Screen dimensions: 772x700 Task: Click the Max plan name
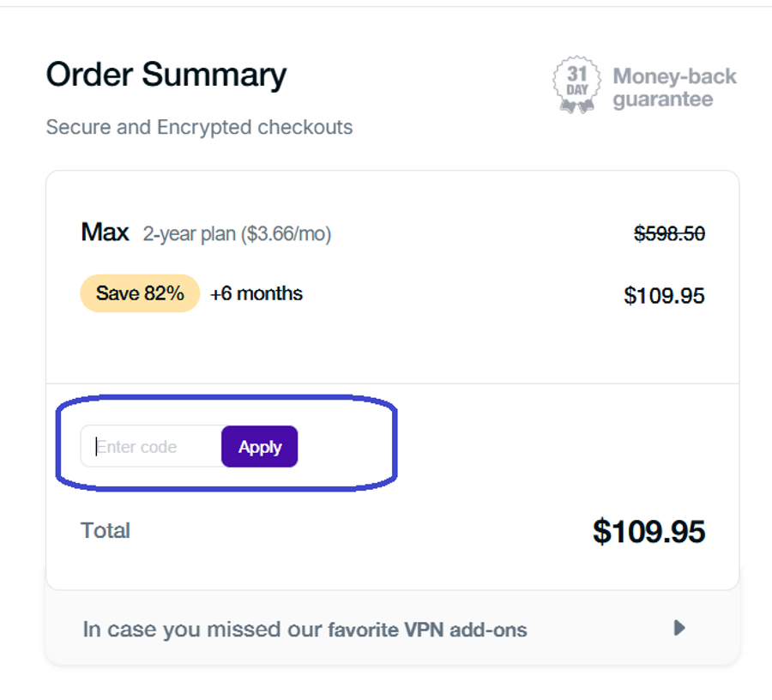[x=105, y=232]
